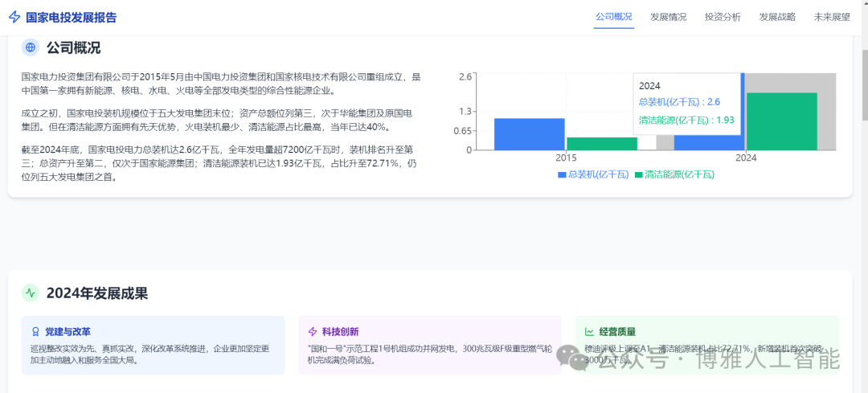868x393 pixels.
Task: Click the award icon beside 党建与改革
Action: (36, 332)
